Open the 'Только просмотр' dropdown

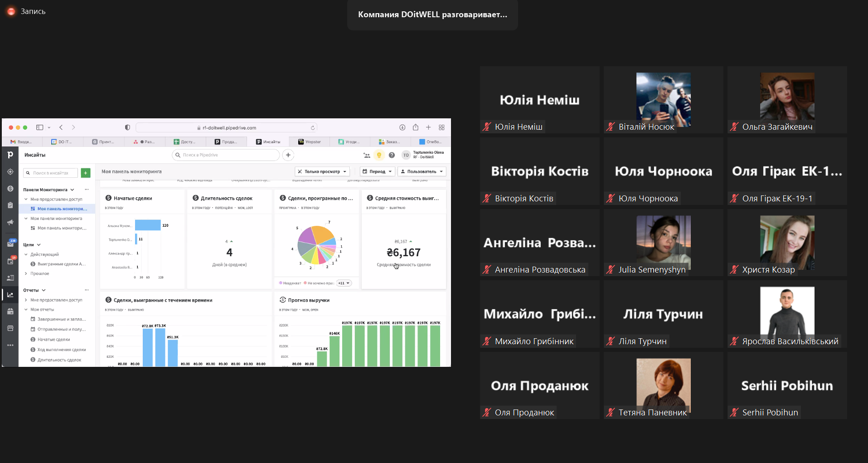point(322,171)
